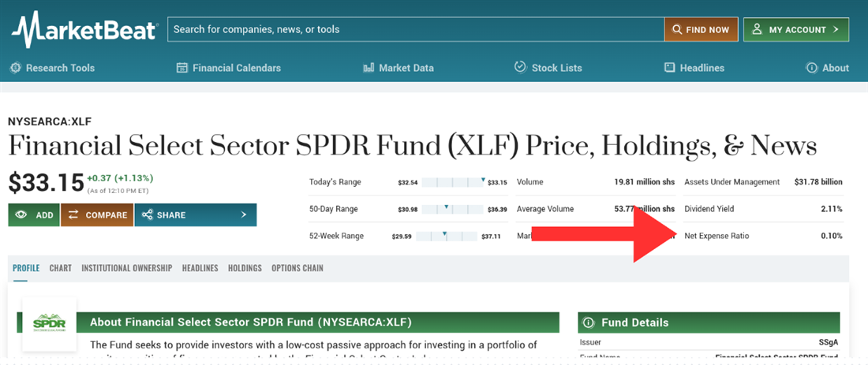Image resolution: width=868 pixels, height=365 pixels.
Task: Add XLF to watchlist with ADD button
Action: pos(34,214)
